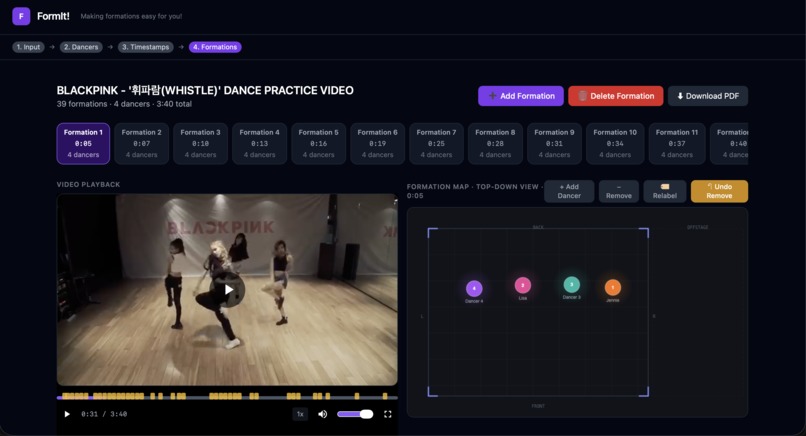Screen dimensions: 806x436
Task: Select the Formation 10 card at 0:34
Action: pos(615,143)
